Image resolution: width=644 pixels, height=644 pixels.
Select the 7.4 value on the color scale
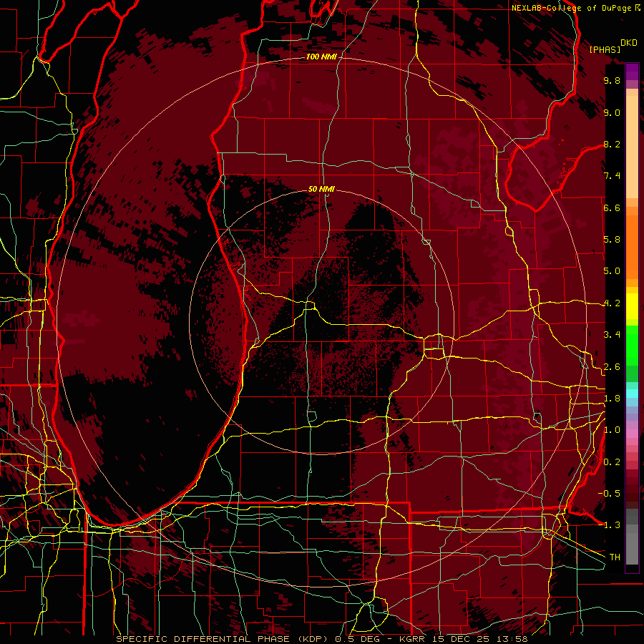coord(612,176)
